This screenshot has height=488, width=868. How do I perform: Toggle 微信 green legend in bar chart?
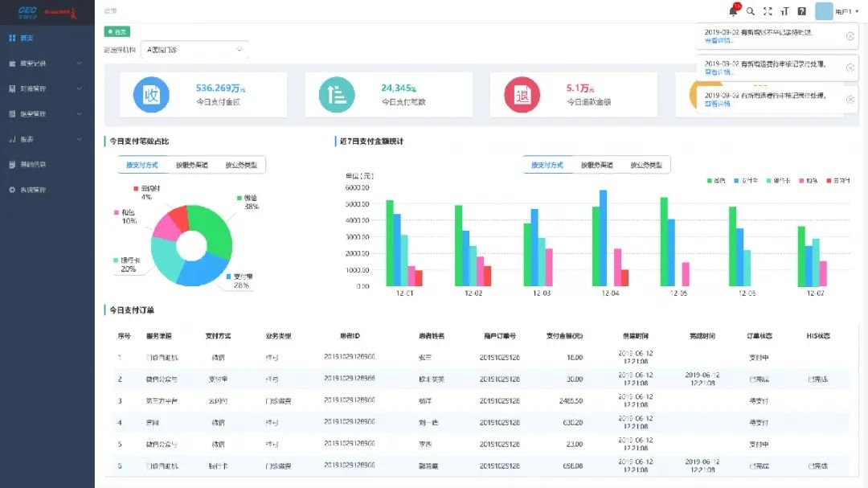tap(714, 180)
